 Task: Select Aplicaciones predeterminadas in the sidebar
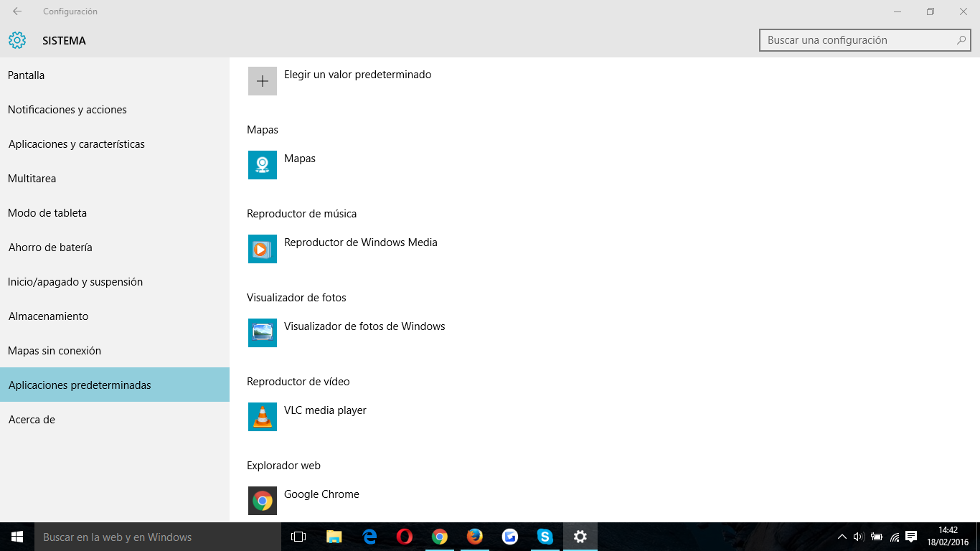coord(115,385)
